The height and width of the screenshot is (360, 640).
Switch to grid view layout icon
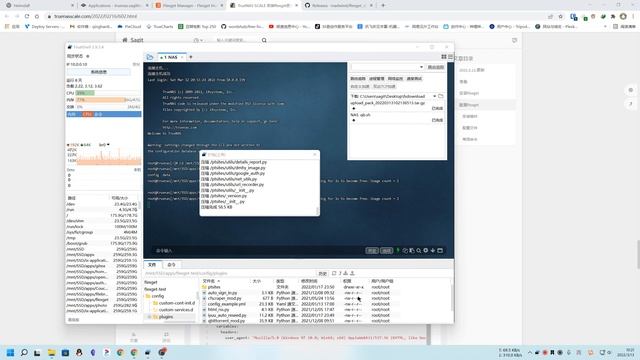pyautogui.click(x=444, y=57)
